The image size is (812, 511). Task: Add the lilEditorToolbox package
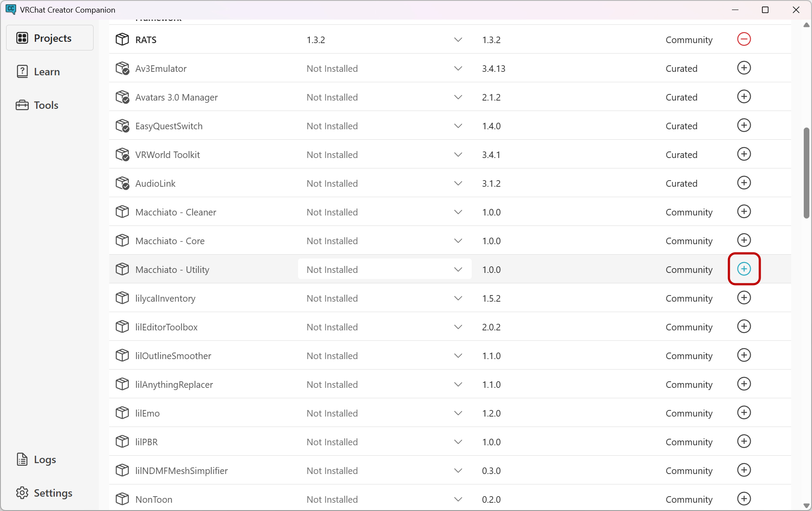pos(744,326)
